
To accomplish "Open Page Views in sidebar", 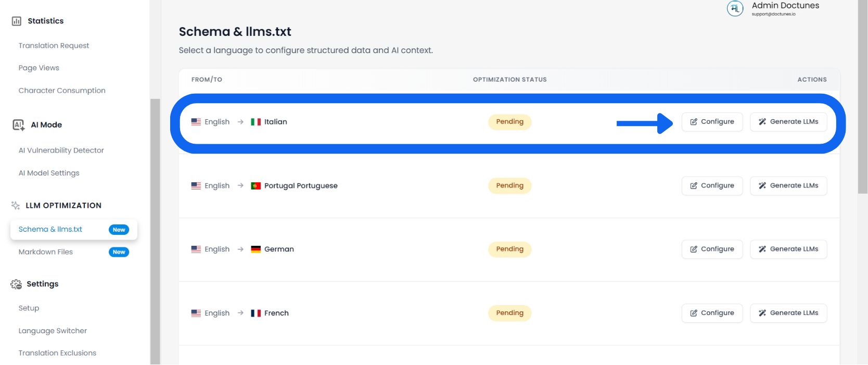I will coord(39,68).
